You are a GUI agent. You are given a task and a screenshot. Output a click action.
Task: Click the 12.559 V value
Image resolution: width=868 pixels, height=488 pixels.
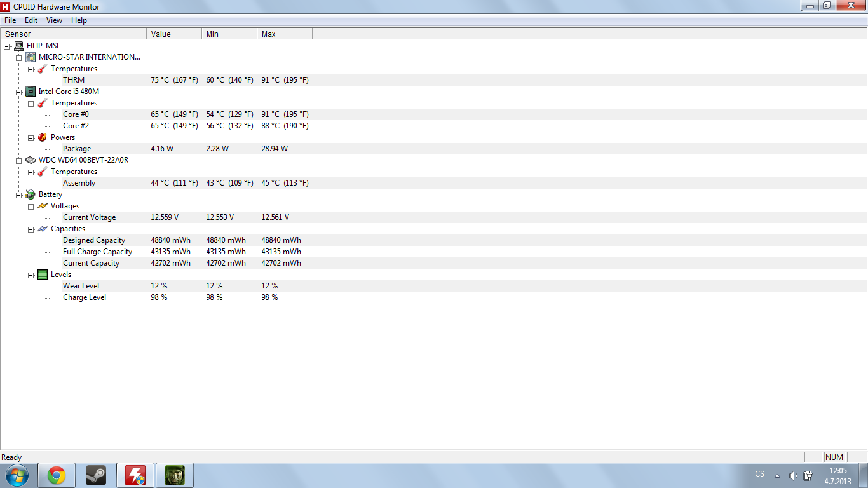(165, 217)
